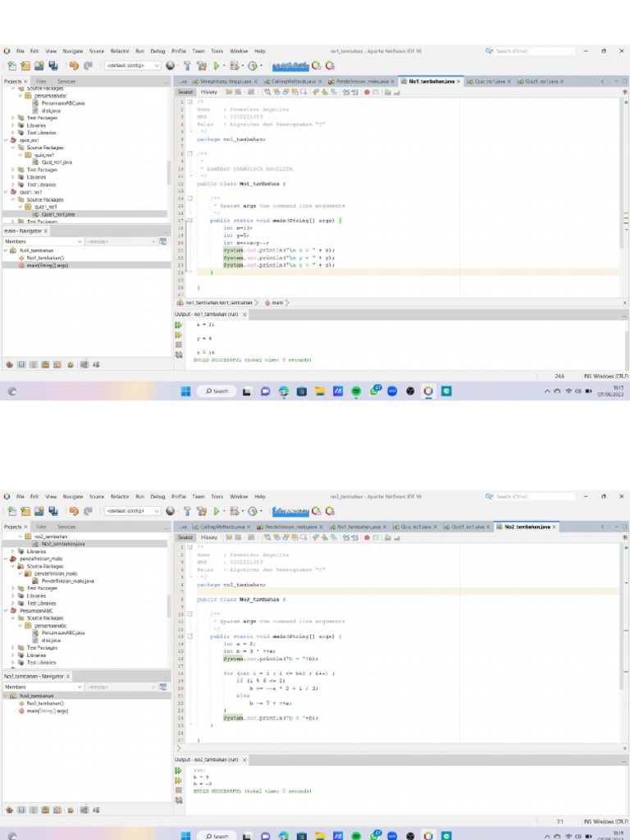This screenshot has height=840, width=630.
Task: Open <default config> dropdown in no1_tambahan window
Action: pyautogui.click(x=132, y=66)
